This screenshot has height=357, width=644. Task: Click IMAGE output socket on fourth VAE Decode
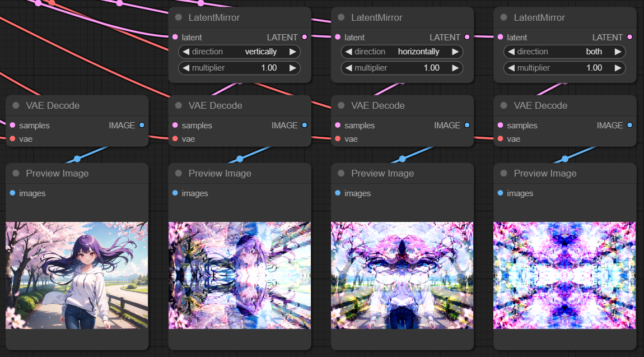click(x=629, y=125)
